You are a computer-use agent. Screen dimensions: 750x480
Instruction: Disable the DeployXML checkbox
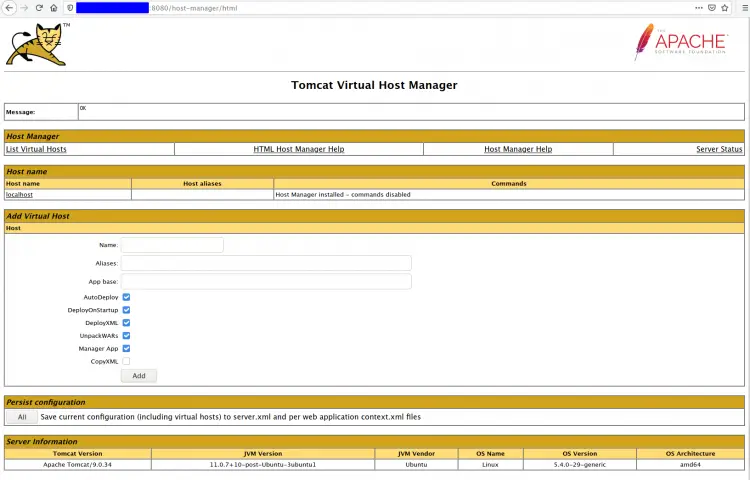(126, 323)
